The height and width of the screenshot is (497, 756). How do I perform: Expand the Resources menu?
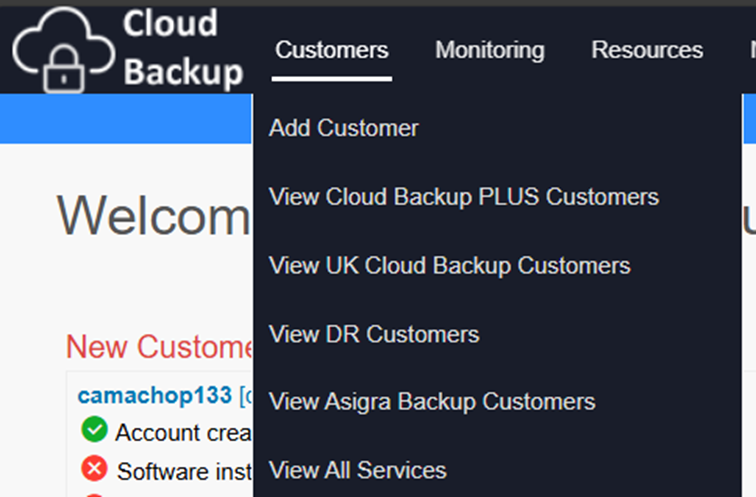coord(647,50)
